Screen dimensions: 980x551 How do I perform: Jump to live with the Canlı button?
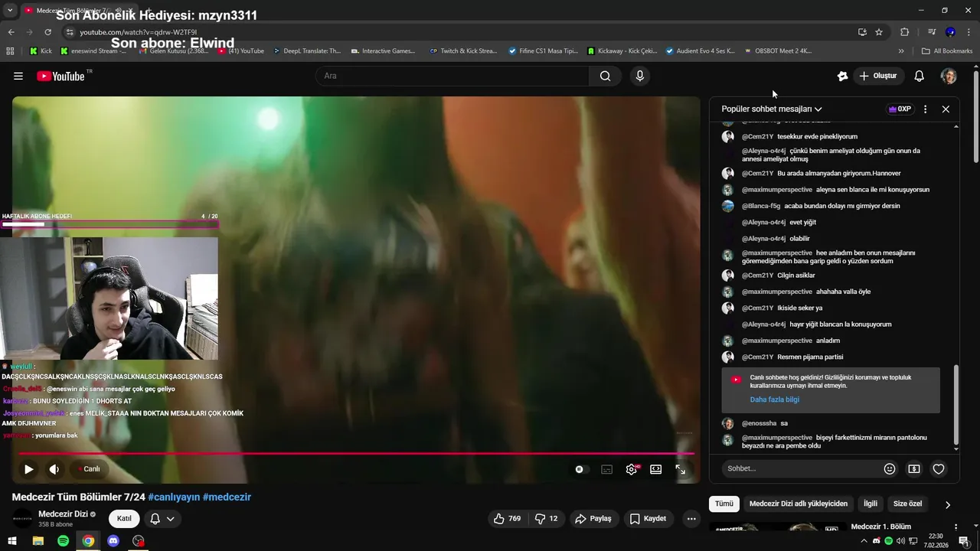[x=88, y=469]
